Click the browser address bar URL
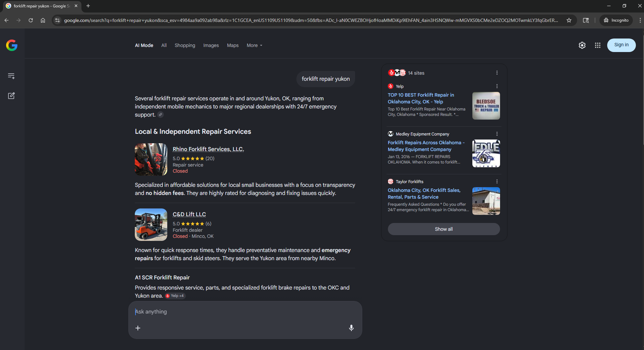This screenshot has height=350, width=644. 311,20
